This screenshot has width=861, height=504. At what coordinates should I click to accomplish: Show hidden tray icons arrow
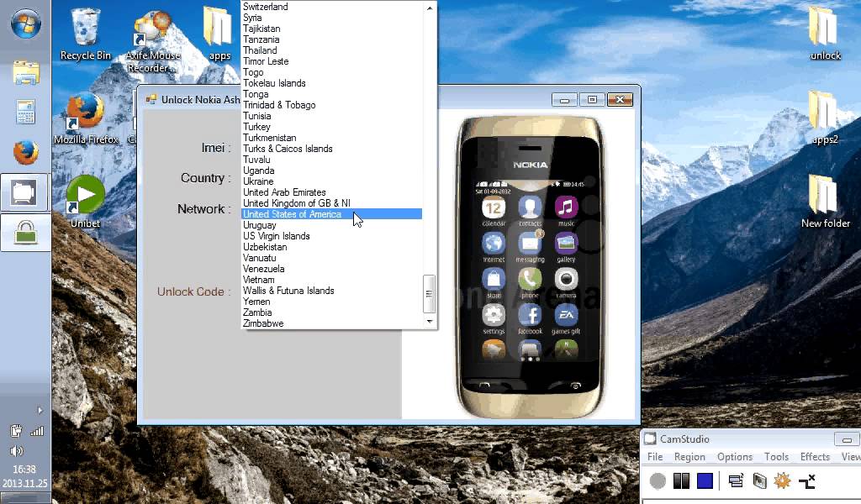pos(40,410)
